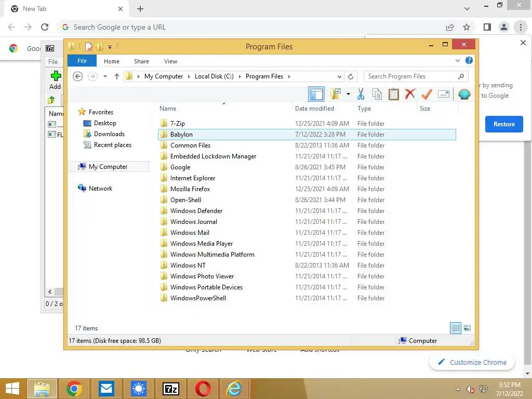Click the Search Program Files box
The width and height of the screenshot is (532, 399).
(416, 76)
